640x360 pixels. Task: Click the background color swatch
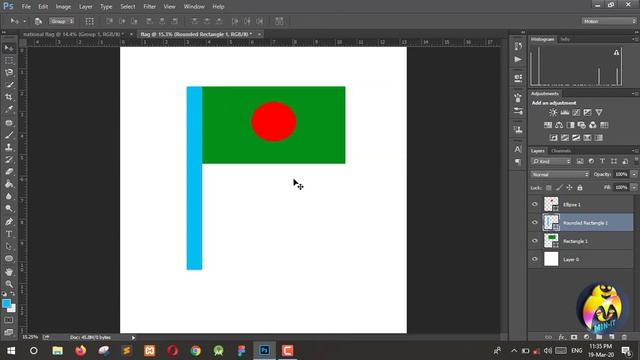pos(12,309)
